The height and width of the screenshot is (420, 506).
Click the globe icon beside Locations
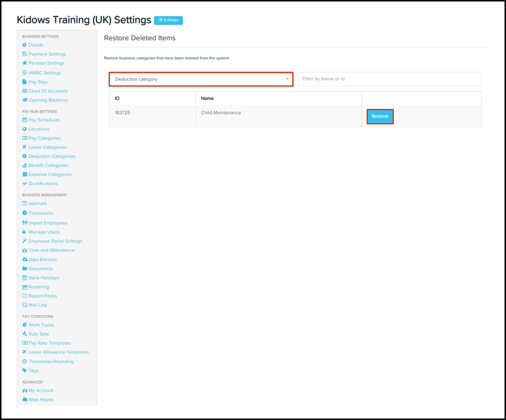[x=25, y=129]
